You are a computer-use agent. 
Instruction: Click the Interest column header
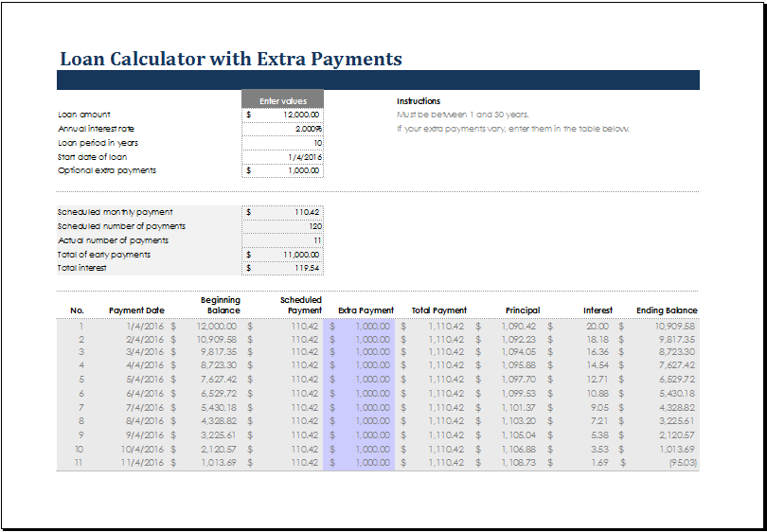(598, 310)
